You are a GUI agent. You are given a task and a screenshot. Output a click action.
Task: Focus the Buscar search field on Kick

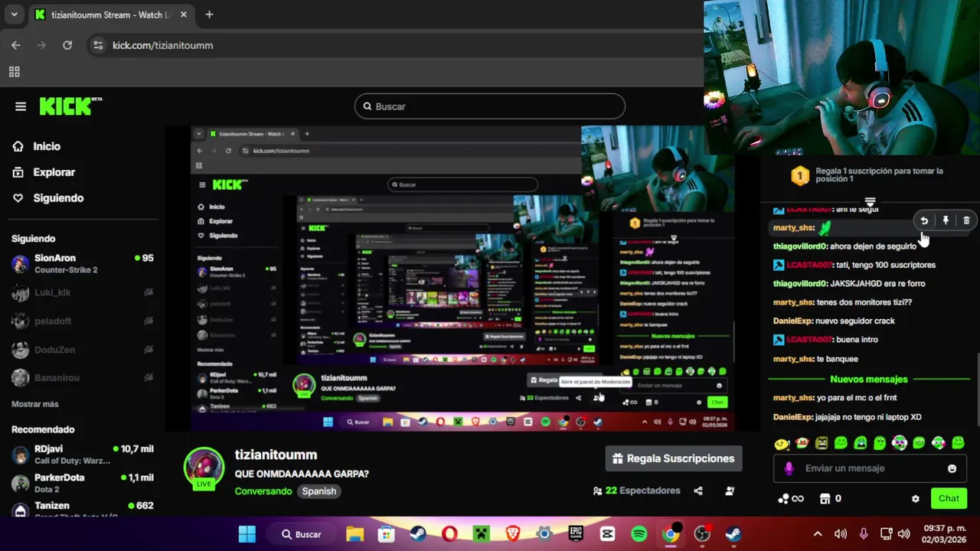[x=490, y=106]
